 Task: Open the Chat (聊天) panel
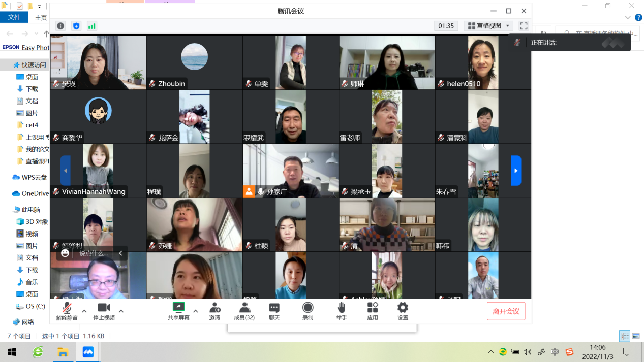tap(274, 311)
